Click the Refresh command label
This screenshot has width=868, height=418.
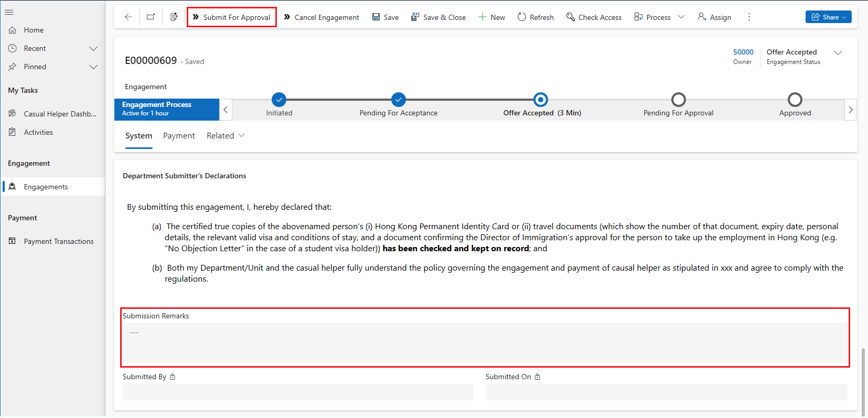[542, 17]
